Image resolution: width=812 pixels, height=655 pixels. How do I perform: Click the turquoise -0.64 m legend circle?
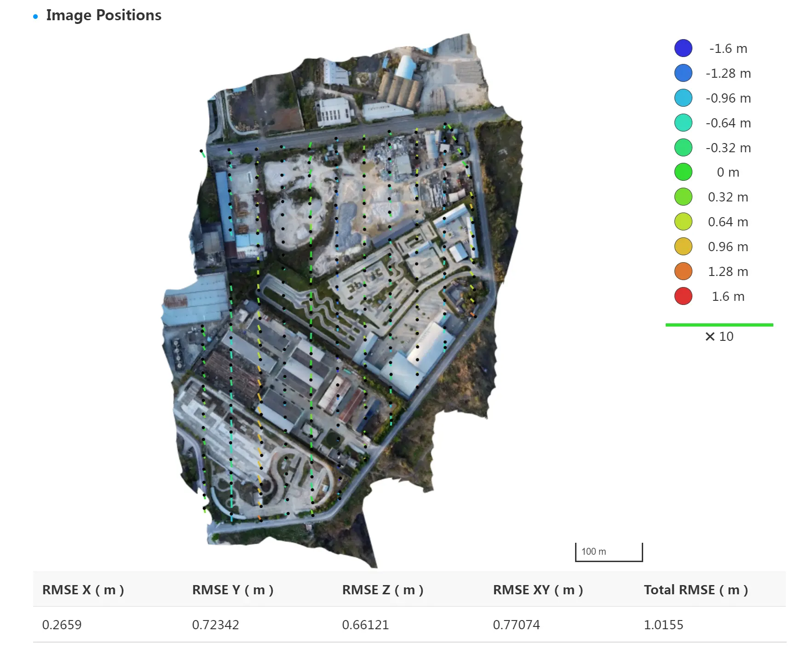coord(683,123)
